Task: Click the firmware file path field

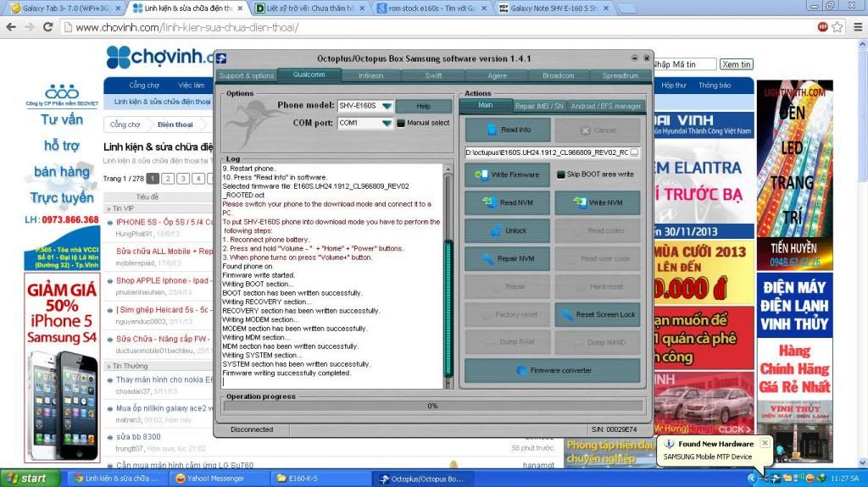Action: pyautogui.click(x=547, y=152)
